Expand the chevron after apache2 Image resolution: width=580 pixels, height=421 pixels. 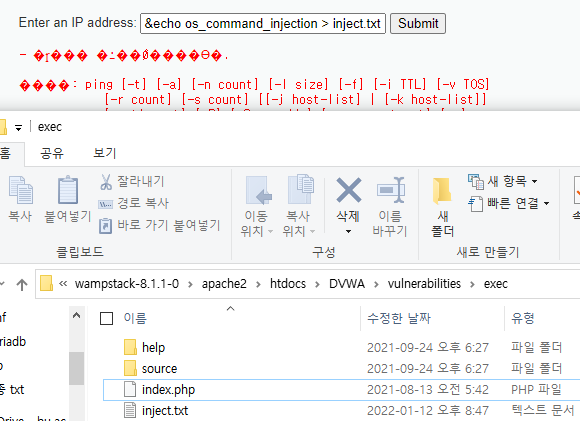click(x=258, y=284)
